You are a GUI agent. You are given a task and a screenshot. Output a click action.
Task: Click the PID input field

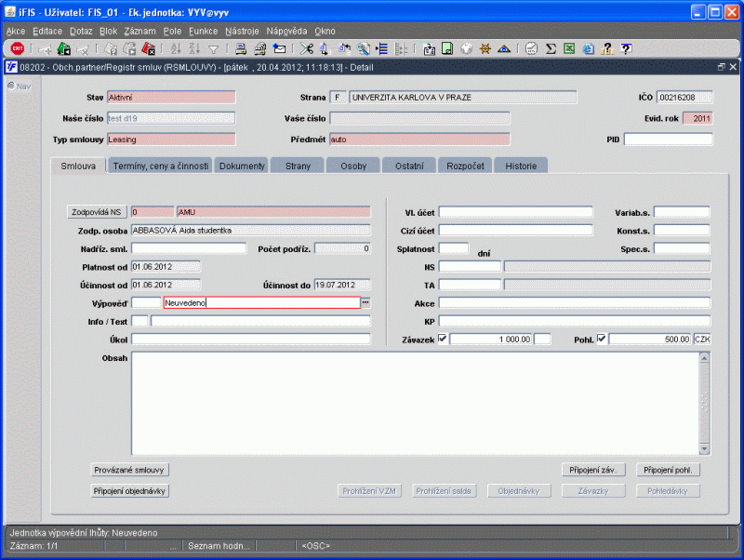(668, 139)
